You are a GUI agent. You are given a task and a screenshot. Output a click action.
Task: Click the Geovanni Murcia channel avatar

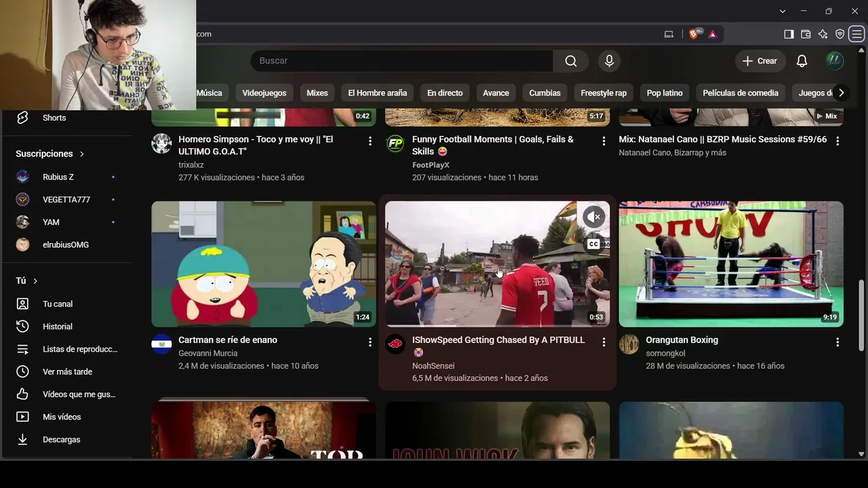coord(161,344)
